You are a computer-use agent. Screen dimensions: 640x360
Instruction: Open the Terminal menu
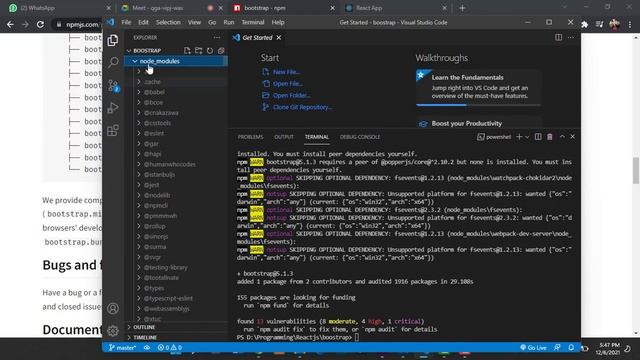coord(253,22)
